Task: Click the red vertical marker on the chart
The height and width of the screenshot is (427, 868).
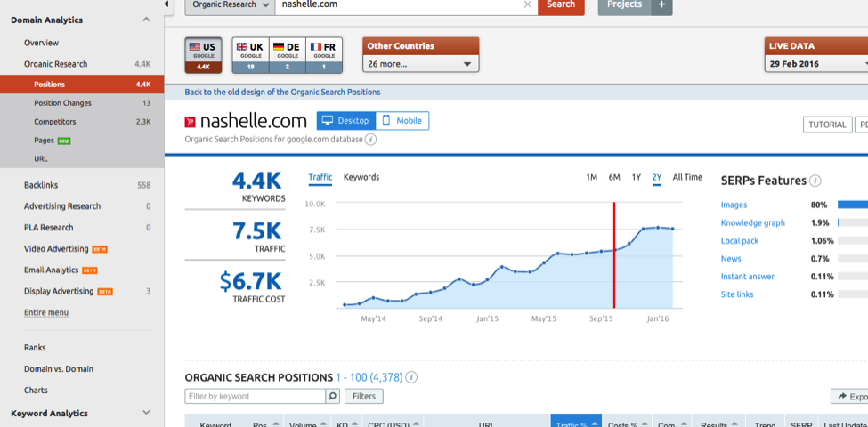Action: [614, 255]
